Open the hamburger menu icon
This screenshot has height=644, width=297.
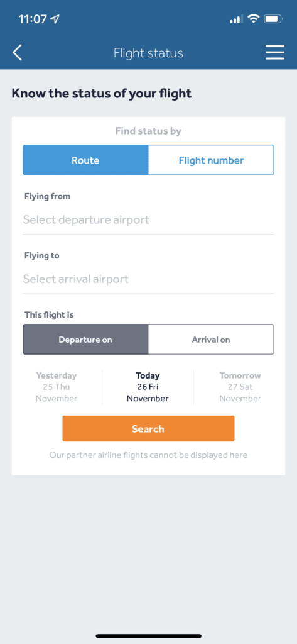click(274, 53)
